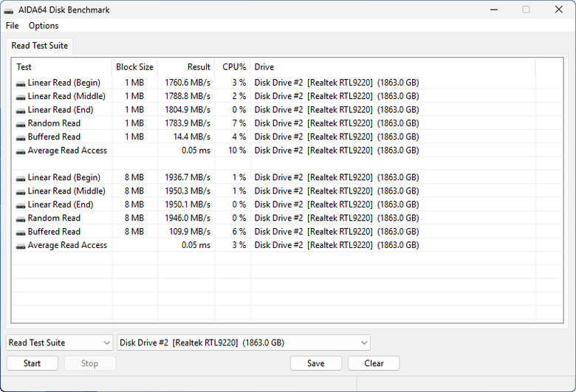The width and height of the screenshot is (576, 392).
Task: Click disk icon beside 1 MB Buffered Read
Action: coord(21,138)
